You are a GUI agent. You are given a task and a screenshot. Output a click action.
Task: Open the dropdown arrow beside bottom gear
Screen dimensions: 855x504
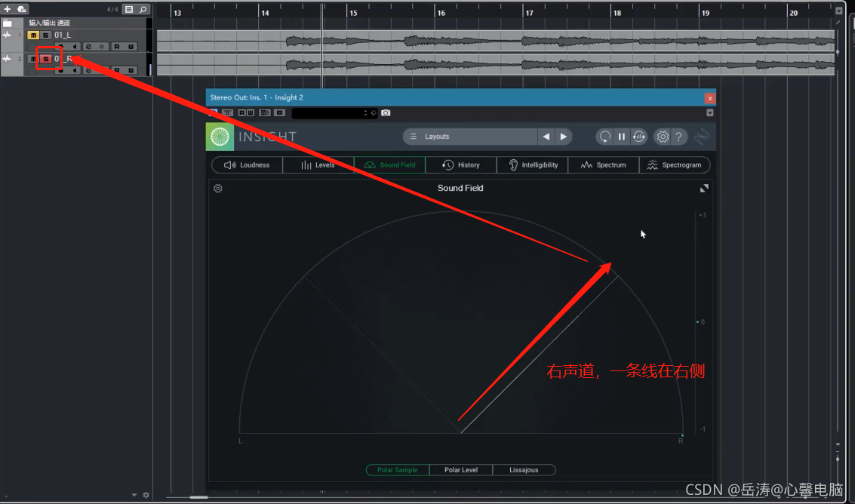134,495
